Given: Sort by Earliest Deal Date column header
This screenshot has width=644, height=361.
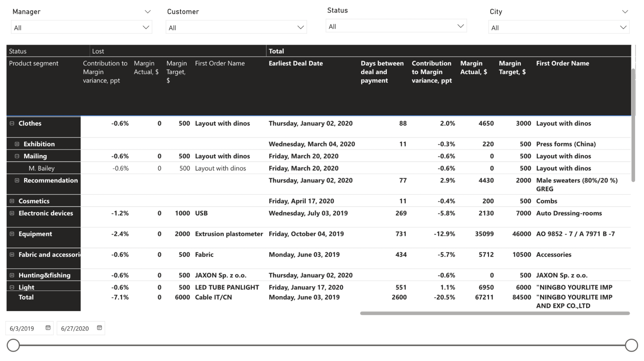Looking at the screenshot, I should 296,63.
